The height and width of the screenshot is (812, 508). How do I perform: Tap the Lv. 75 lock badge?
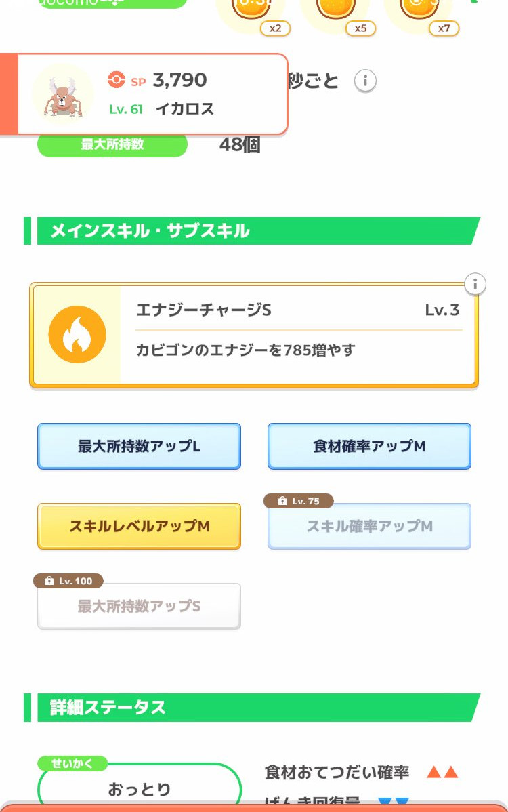tap(298, 501)
